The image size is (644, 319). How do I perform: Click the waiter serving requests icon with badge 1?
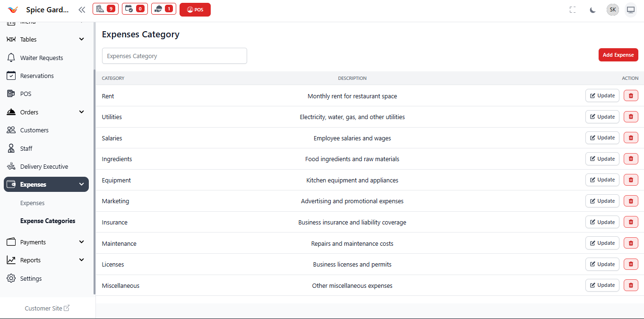[x=163, y=9]
